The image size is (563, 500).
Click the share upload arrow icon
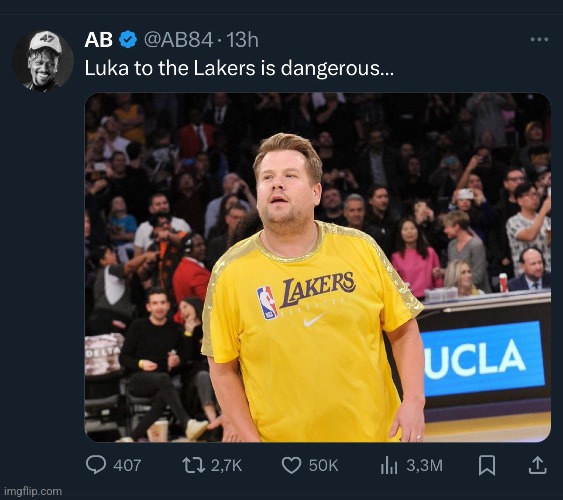[x=538, y=465]
